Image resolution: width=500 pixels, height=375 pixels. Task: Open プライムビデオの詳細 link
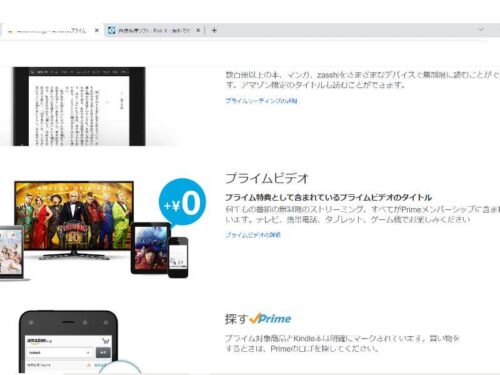[x=253, y=235]
